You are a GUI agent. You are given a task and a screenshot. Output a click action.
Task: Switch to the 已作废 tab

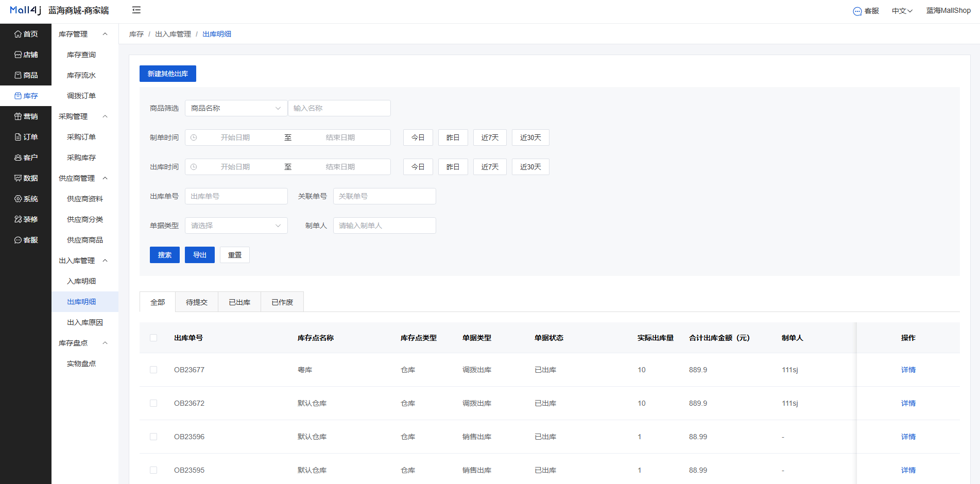tap(282, 302)
